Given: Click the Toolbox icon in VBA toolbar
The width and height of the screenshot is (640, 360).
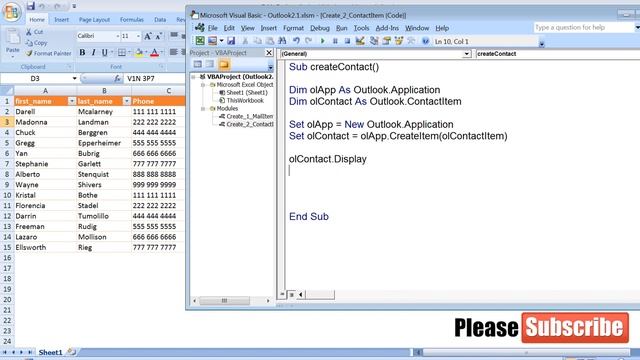Looking at the screenshot, I should tap(411, 41).
